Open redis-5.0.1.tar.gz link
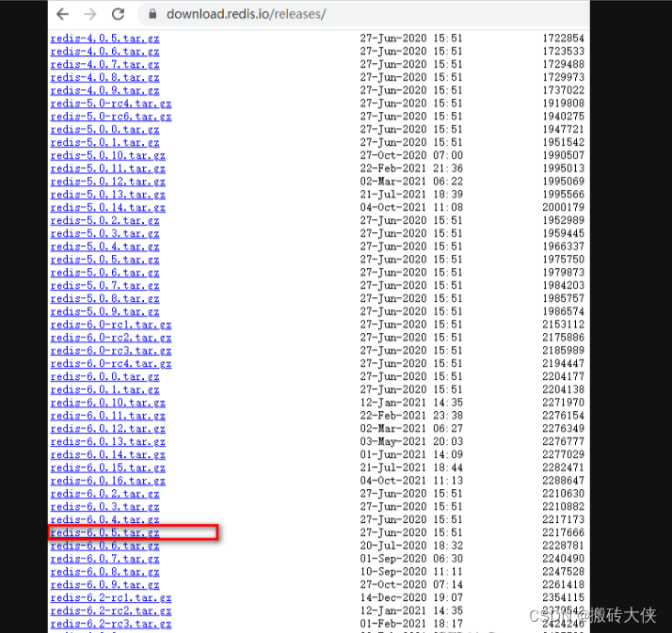Viewport: 672px width, 633px height. (105, 143)
